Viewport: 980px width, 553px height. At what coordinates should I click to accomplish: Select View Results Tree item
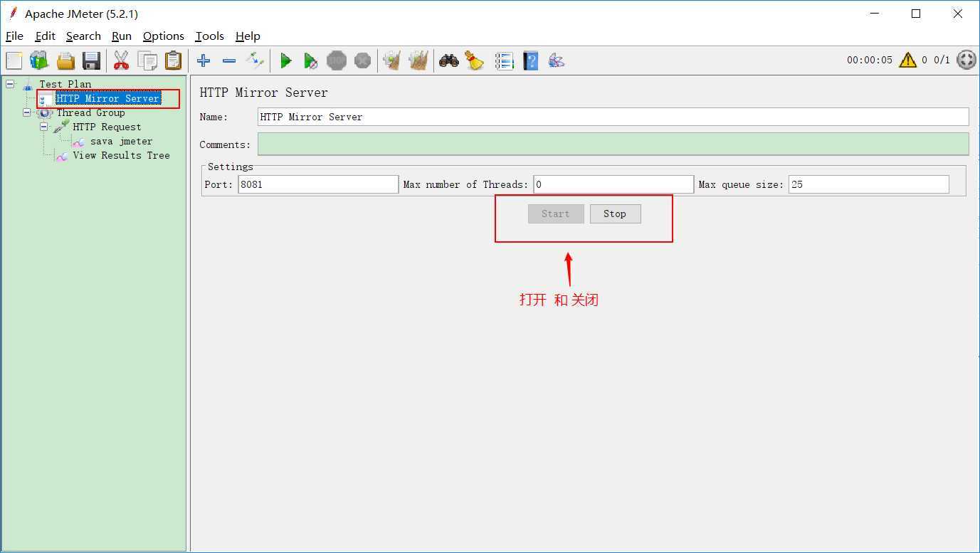pyautogui.click(x=121, y=155)
